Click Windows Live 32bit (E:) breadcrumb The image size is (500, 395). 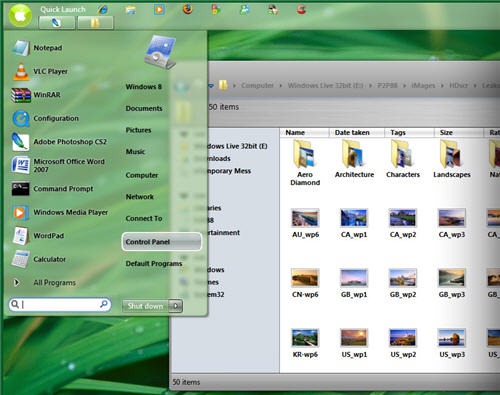point(325,86)
